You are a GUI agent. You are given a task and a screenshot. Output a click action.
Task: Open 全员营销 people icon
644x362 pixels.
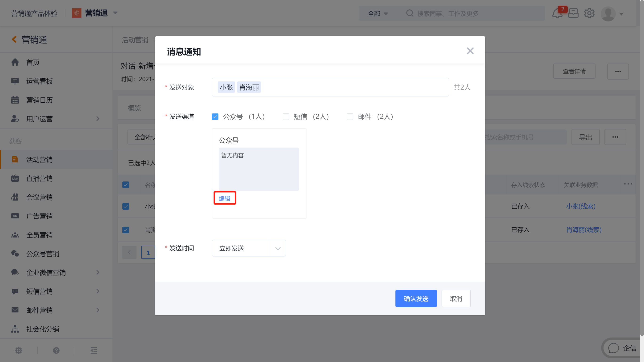pyautogui.click(x=15, y=235)
